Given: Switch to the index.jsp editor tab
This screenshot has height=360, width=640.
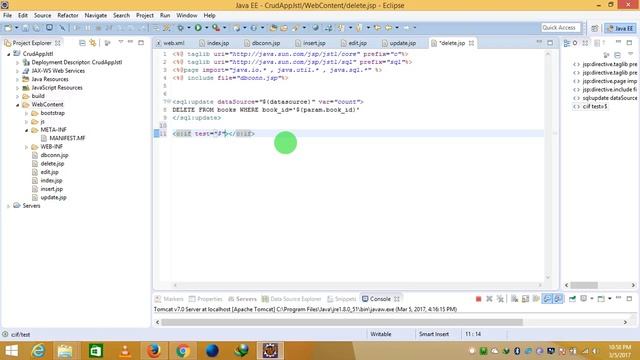Looking at the screenshot, I should [214, 43].
